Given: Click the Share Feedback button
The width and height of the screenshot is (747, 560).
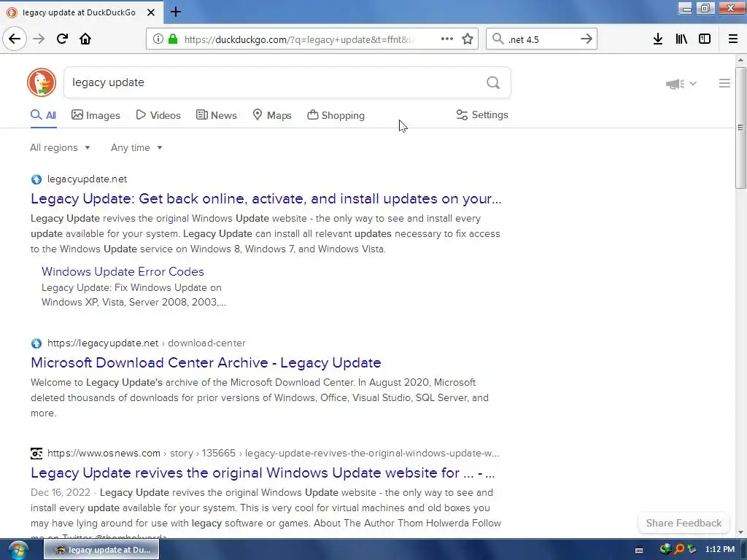Looking at the screenshot, I should point(684,523).
